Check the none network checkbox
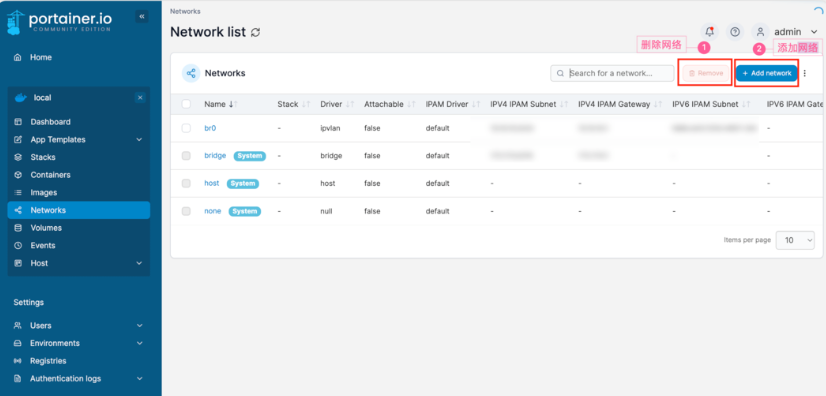This screenshot has height=396, width=826. click(186, 211)
